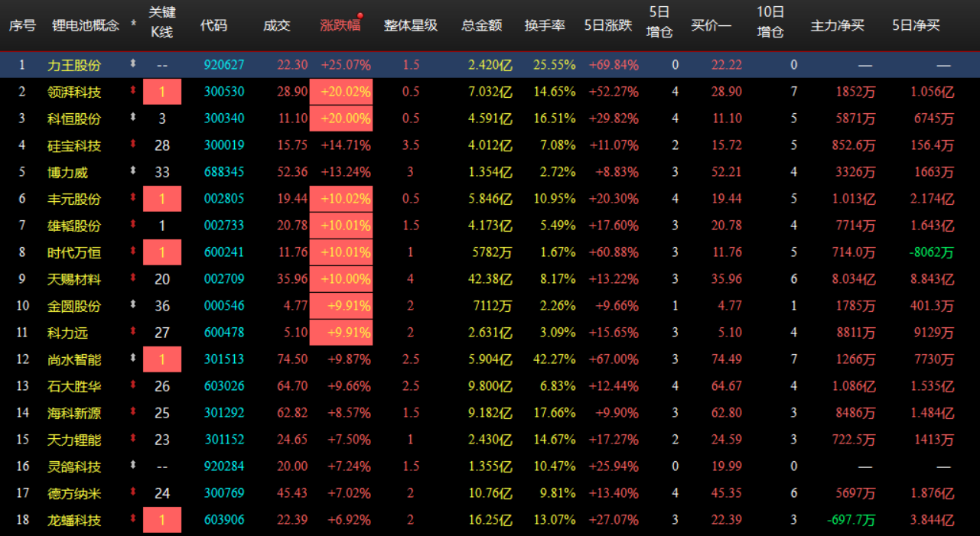Click the red marker icon beside 石大胜华

click(x=134, y=385)
